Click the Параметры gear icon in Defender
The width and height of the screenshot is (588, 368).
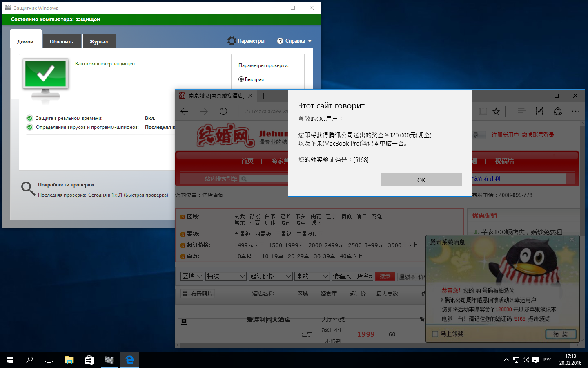point(232,41)
